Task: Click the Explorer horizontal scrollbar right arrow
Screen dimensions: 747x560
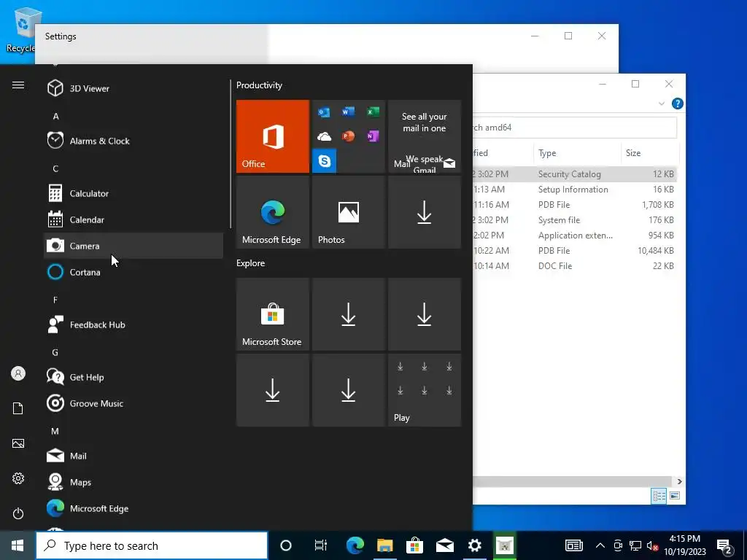Action: tap(679, 481)
